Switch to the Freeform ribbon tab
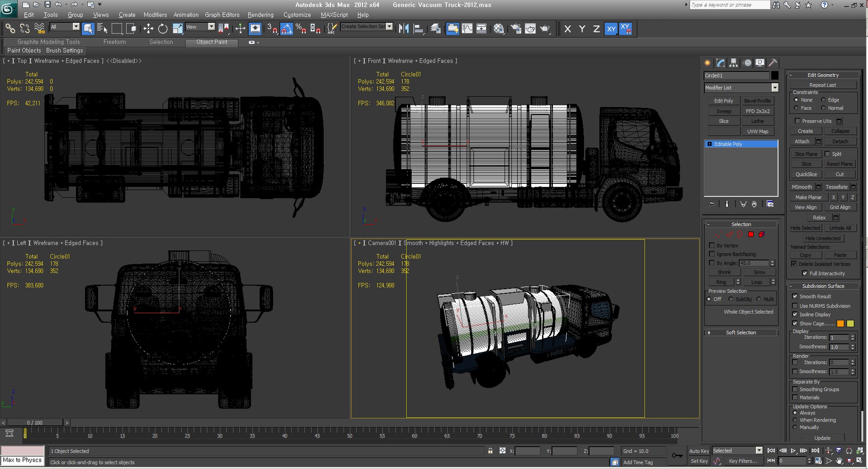The image size is (868, 469). pos(114,42)
